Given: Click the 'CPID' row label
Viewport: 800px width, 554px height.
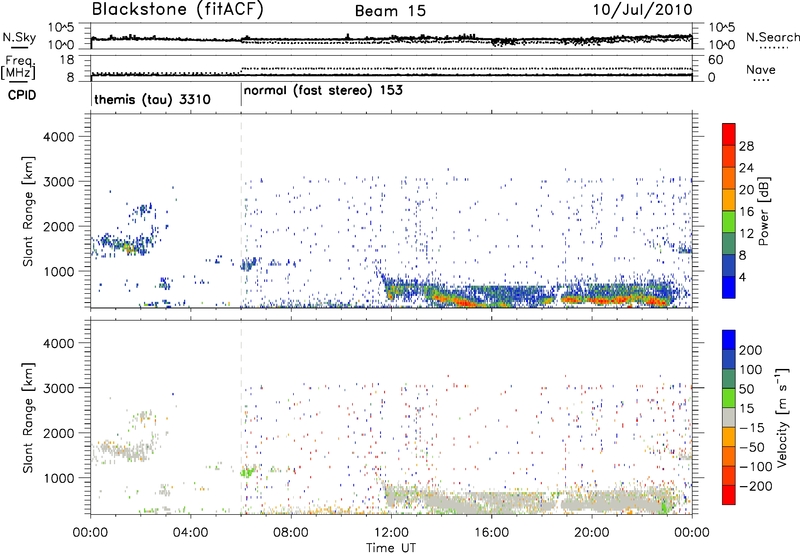Looking at the screenshot, I should (x=22, y=95).
